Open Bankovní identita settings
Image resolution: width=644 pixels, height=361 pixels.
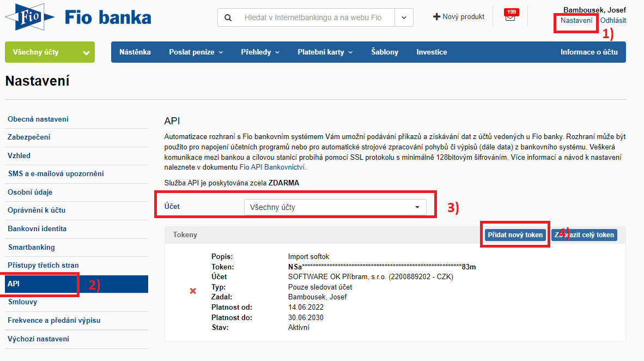[x=37, y=229]
